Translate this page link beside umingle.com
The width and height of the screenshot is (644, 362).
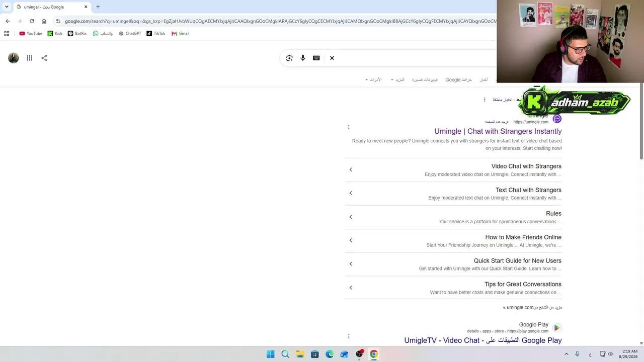pos(498,122)
